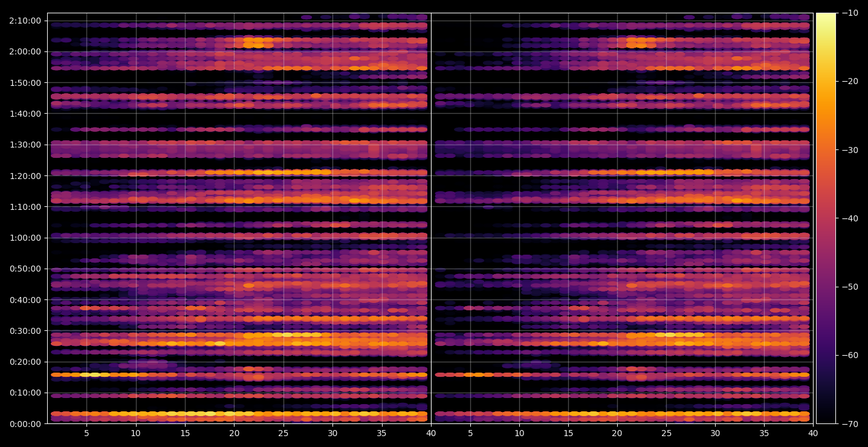Select the 0:20:00 tick label
Image resolution: width=868 pixels, height=447 pixels.
pyautogui.click(x=25, y=362)
